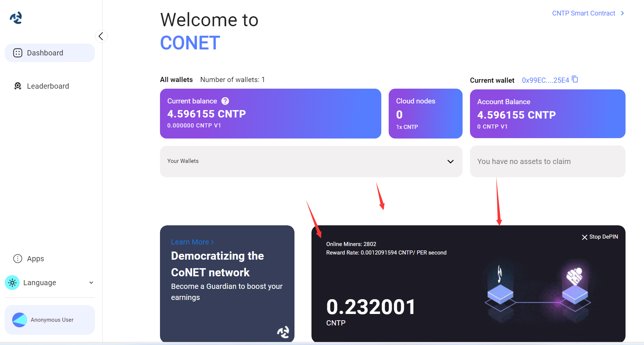
Task: Click the Your Wallets chevron arrow
Action: [x=450, y=161]
